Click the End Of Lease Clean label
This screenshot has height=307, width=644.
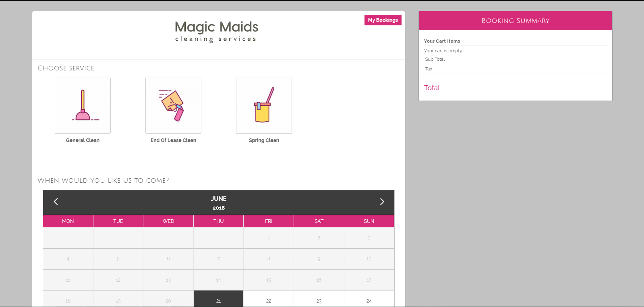coord(173,140)
